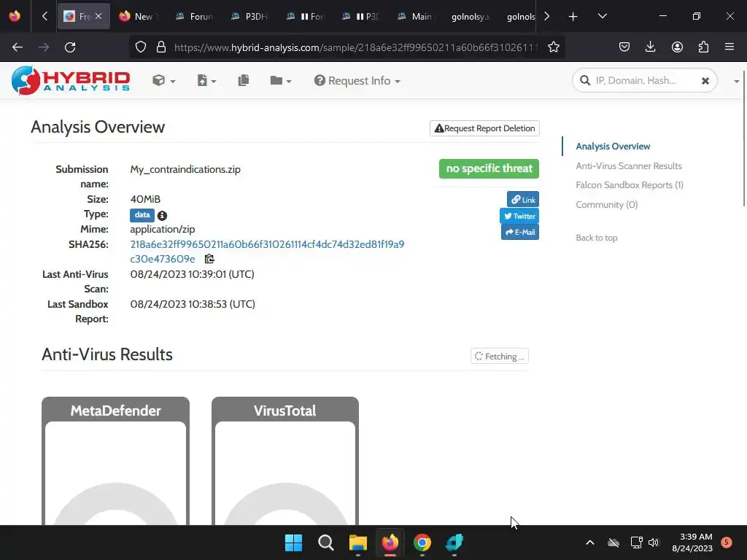Screen dimensions: 747x560
Task: Click Back to top link
Action: coord(597,238)
